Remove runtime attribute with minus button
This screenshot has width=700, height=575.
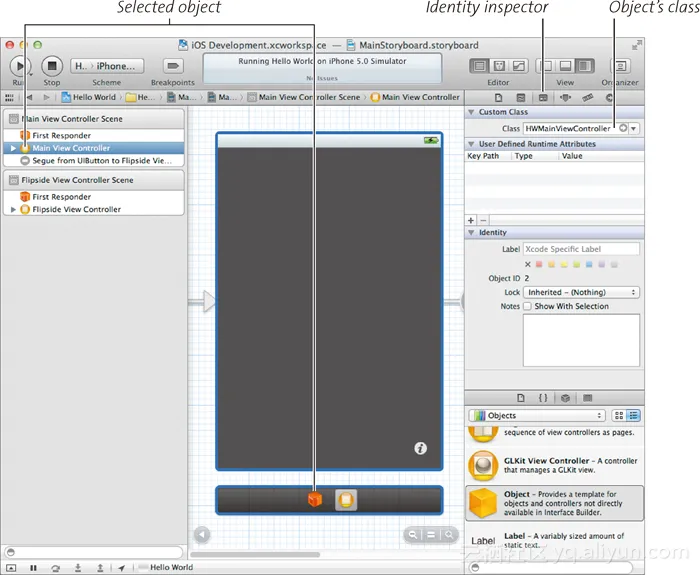point(483,220)
